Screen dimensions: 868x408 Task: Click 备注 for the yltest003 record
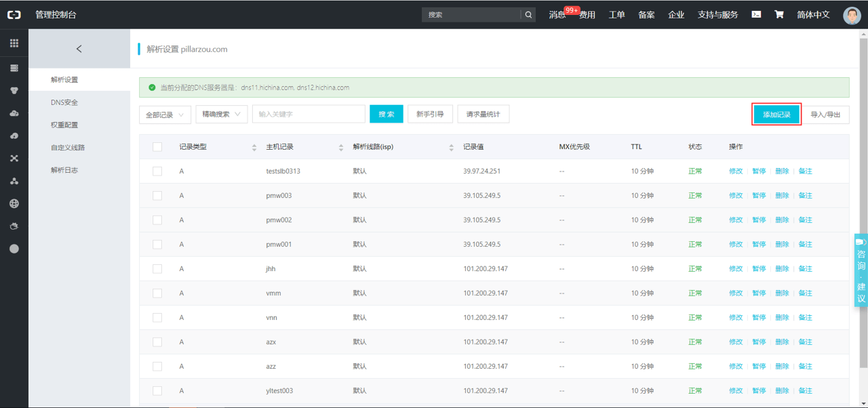pos(805,391)
